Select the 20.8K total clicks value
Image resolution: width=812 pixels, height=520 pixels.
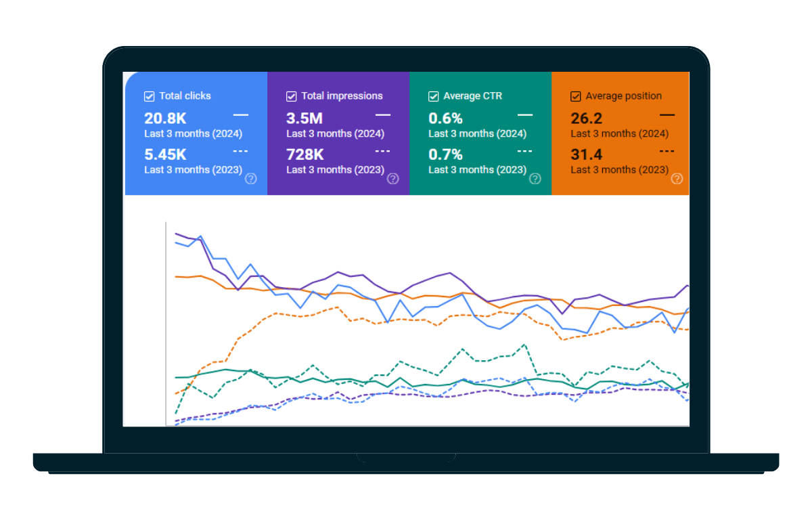165,118
